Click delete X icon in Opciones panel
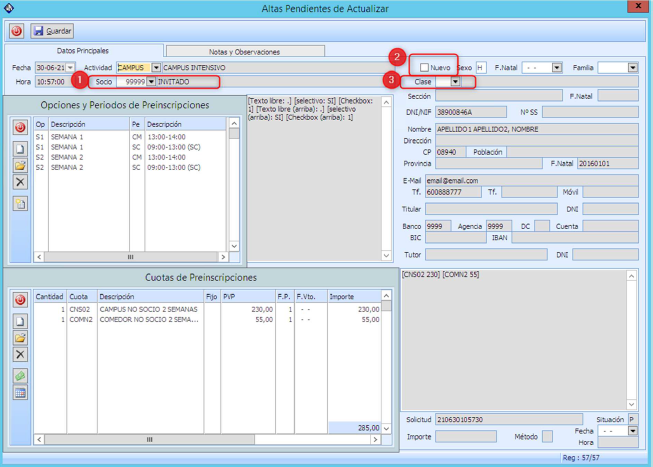653x467 pixels. tap(20, 181)
